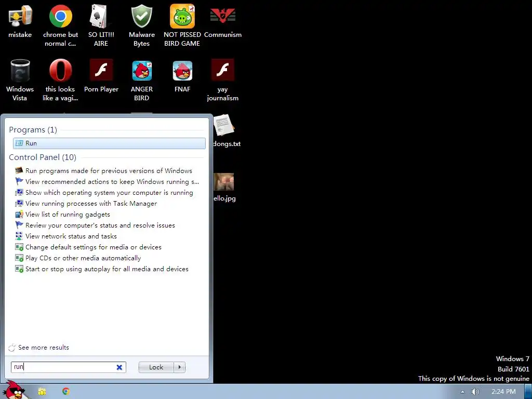This screenshot has height=399, width=532.
Task: Click the 'Programs (1)' group header
Action: point(33,129)
